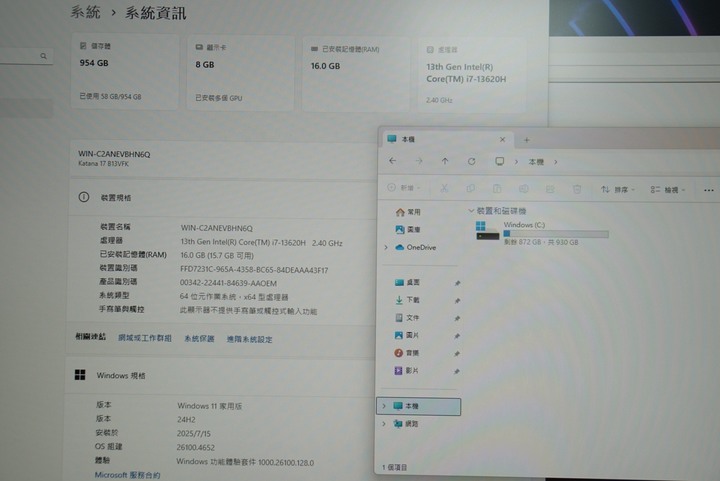The width and height of the screenshot is (720, 481).
Task: Open the 已安裝記憶體 16.0 GB card
Action: tap(356, 74)
